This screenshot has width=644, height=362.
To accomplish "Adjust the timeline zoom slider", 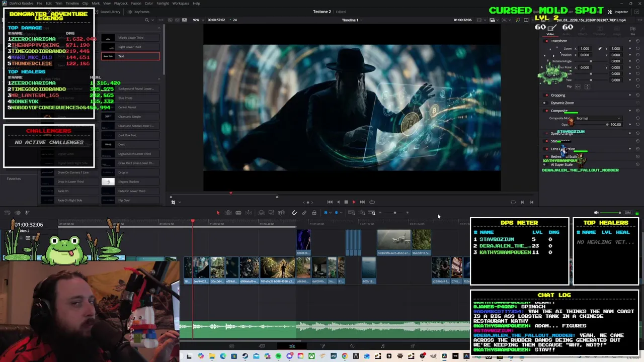I will click(x=395, y=213).
